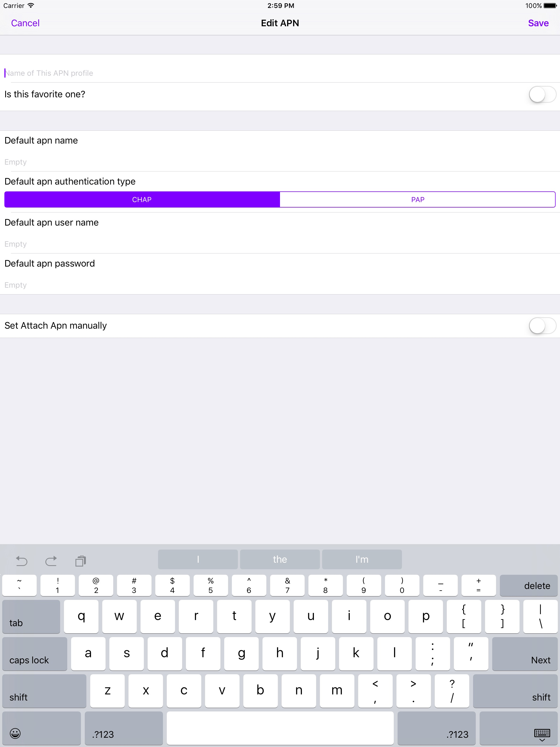560x747 pixels.
Task: Dismiss the keyboard via hide-keyboard icon
Action: 542,734
